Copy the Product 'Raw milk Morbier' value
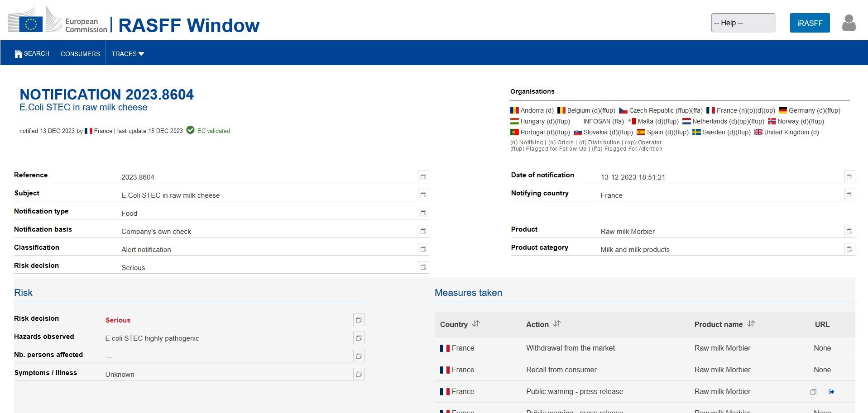Screen dimensions: 868x413 [849, 231]
